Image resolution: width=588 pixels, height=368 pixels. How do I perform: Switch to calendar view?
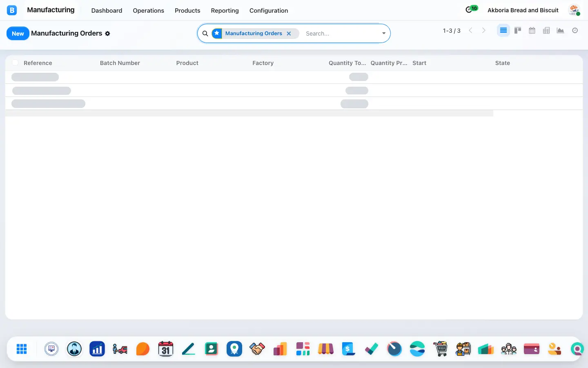532,30
